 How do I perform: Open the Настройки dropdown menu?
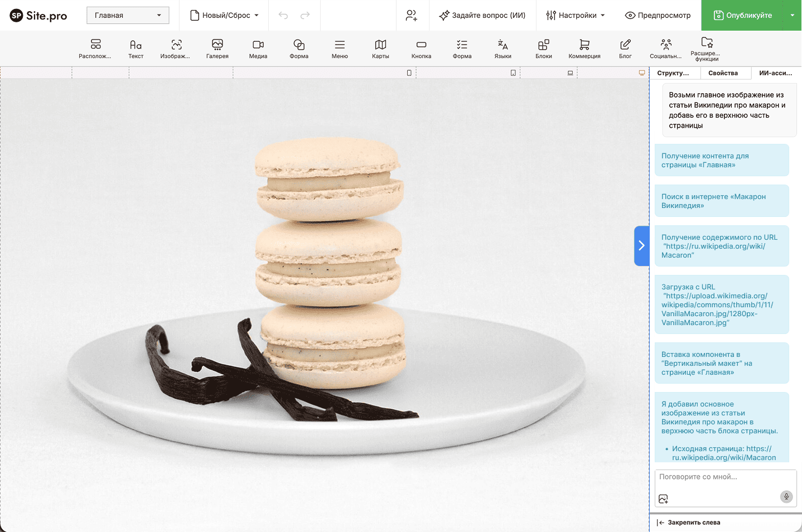(x=574, y=16)
